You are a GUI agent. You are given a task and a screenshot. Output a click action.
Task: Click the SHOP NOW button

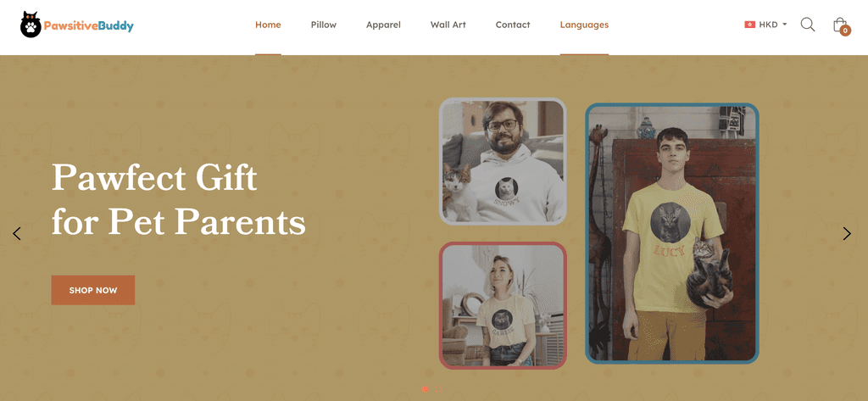[x=93, y=290]
